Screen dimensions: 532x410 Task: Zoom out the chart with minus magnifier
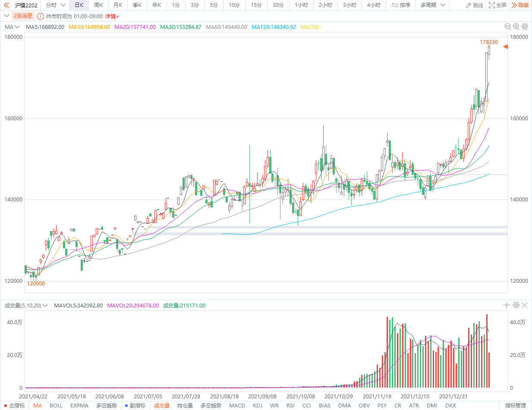tap(508, 27)
